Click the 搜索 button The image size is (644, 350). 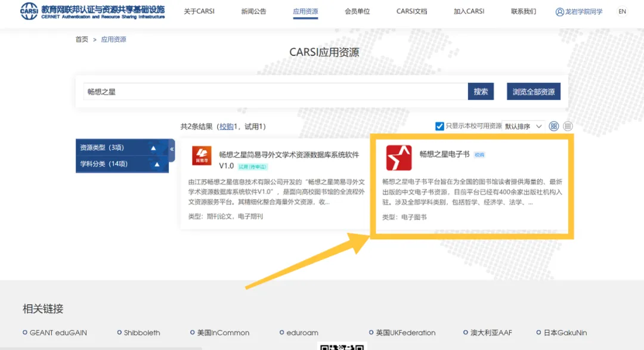click(481, 92)
